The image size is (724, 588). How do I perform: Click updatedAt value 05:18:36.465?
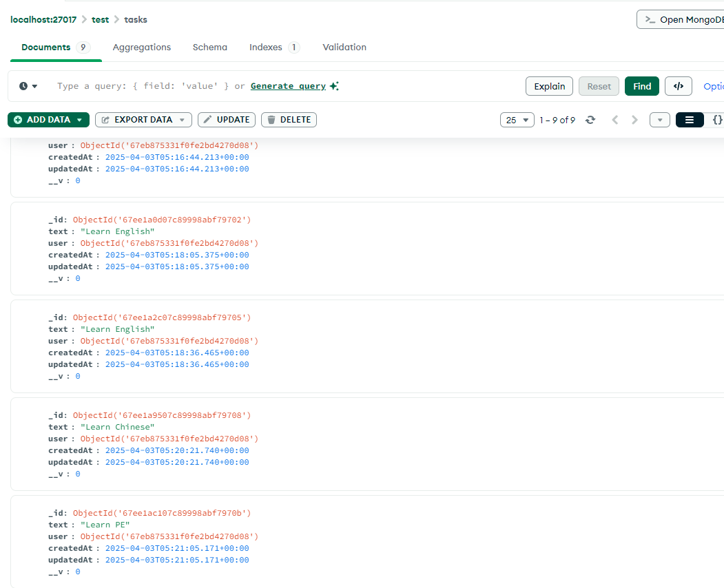(x=177, y=365)
